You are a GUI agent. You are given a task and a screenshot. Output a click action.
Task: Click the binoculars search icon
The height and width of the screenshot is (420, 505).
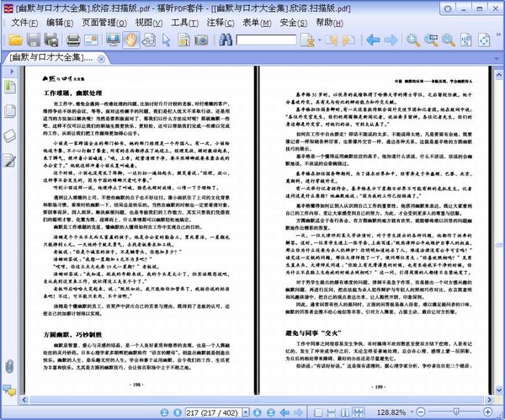(226, 40)
